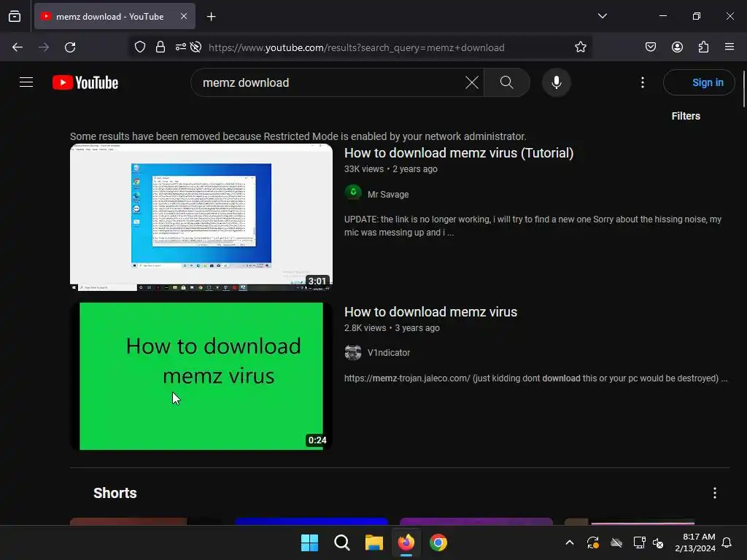Open clock and date 8:17 AM
The image size is (747, 560).
point(695,542)
